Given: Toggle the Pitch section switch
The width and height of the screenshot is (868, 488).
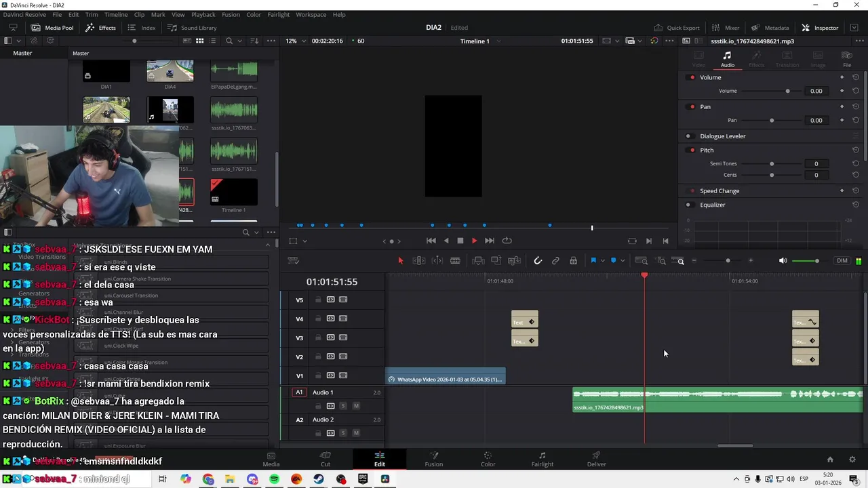Looking at the screenshot, I should click(x=692, y=150).
